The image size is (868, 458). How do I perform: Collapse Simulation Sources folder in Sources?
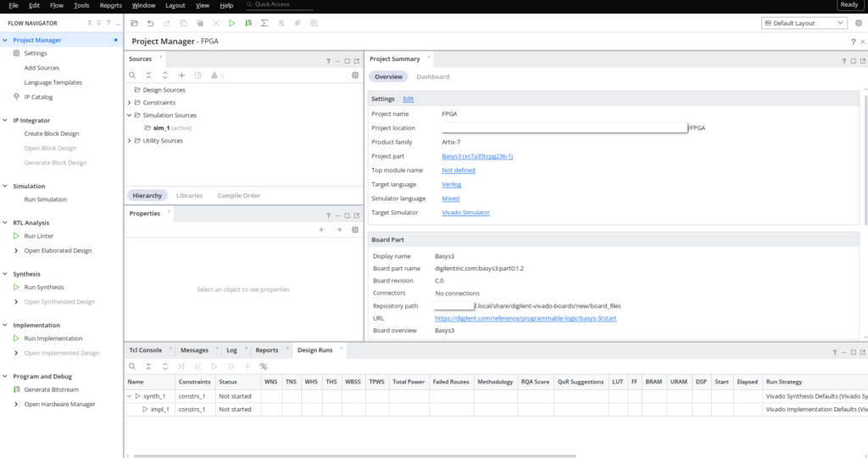tap(130, 115)
